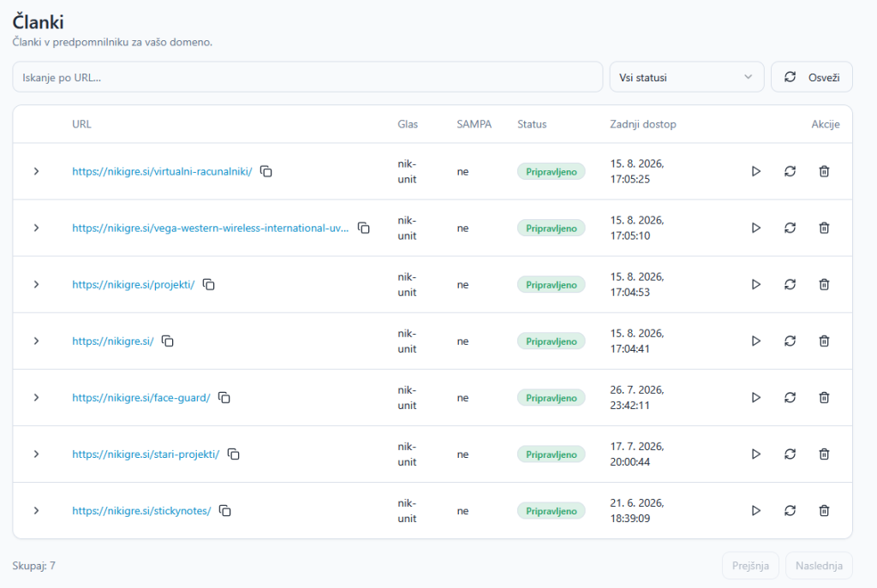Open the stickynotes link
Screen dimensions: 877x588
[x=141, y=510]
